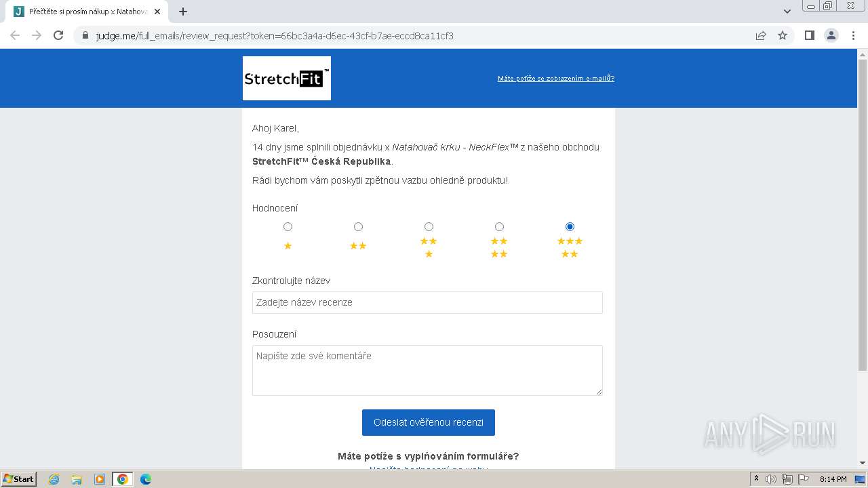Click the StretchFit logo
868x488 pixels.
(287, 79)
